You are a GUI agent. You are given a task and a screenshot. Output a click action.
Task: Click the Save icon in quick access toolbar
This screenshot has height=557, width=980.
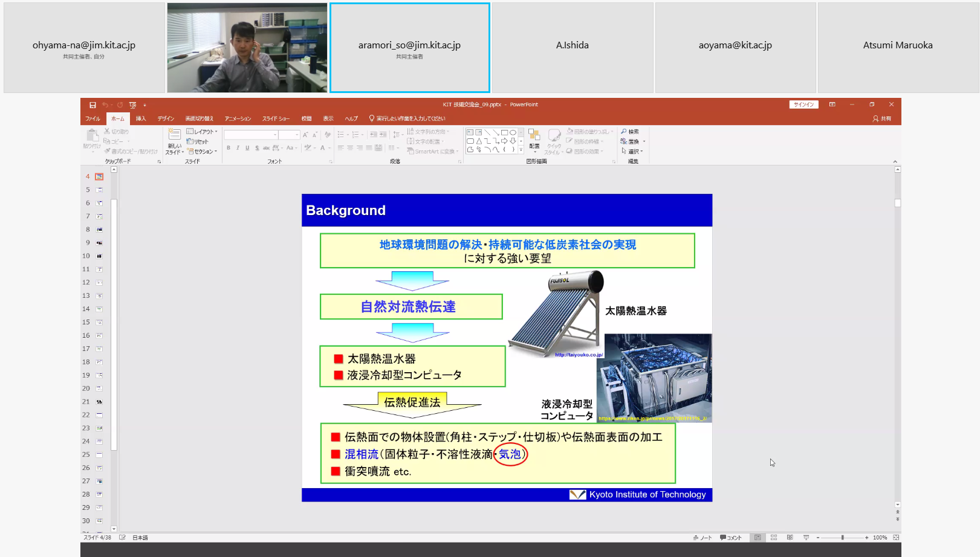pyautogui.click(x=92, y=105)
